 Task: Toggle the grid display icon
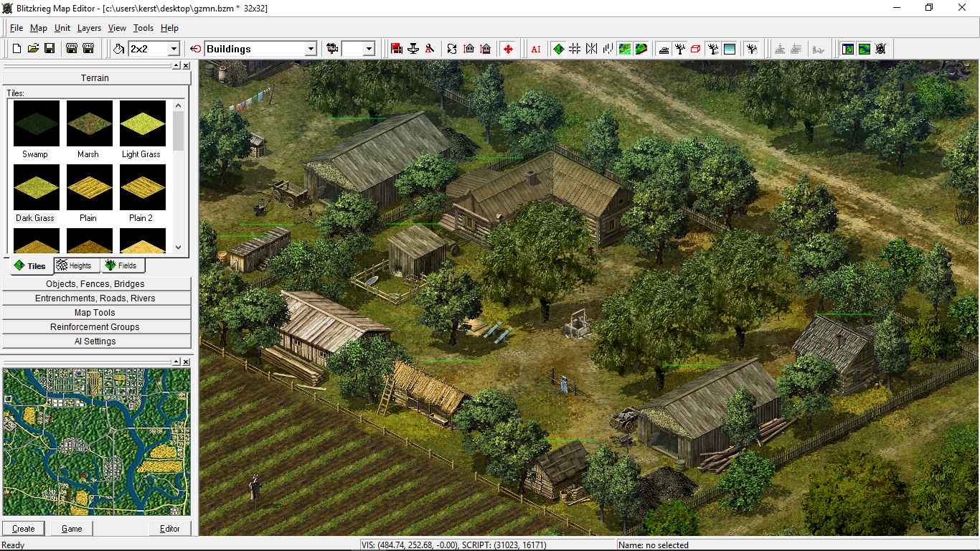[x=575, y=49]
